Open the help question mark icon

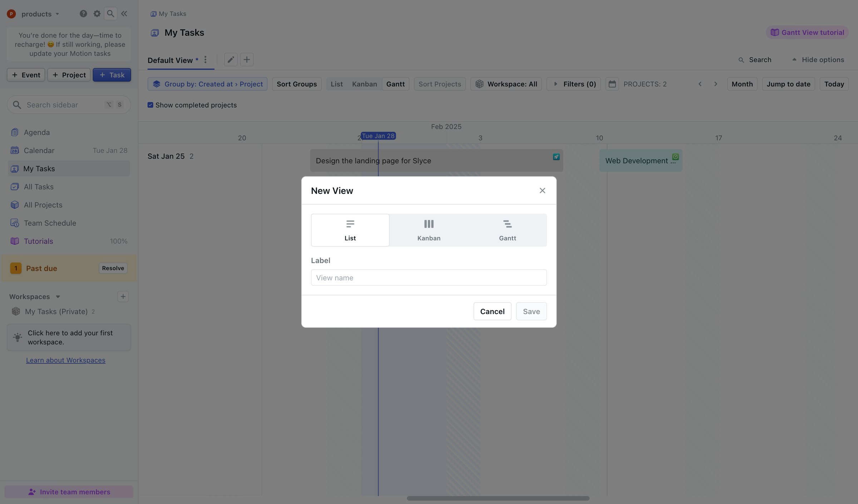(x=83, y=14)
